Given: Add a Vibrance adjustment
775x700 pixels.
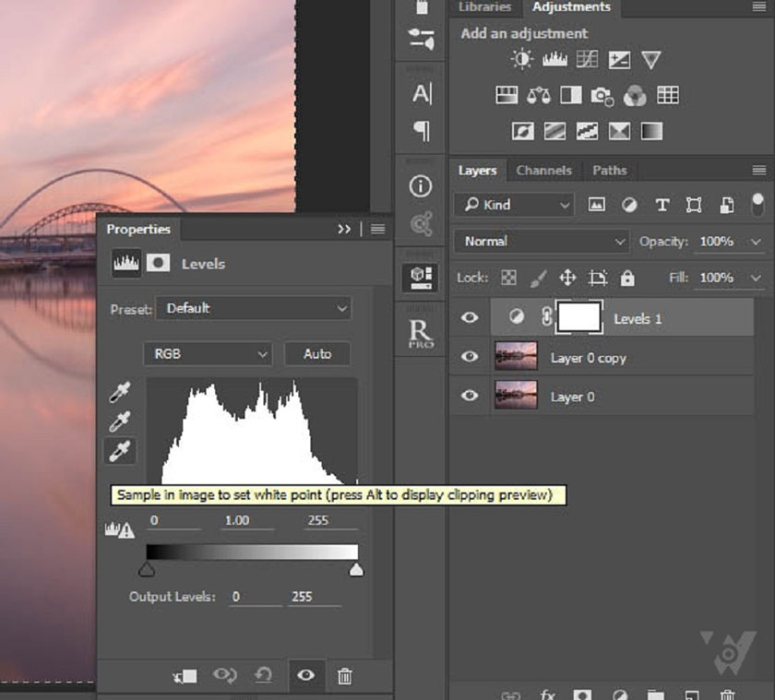Looking at the screenshot, I should [x=651, y=60].
